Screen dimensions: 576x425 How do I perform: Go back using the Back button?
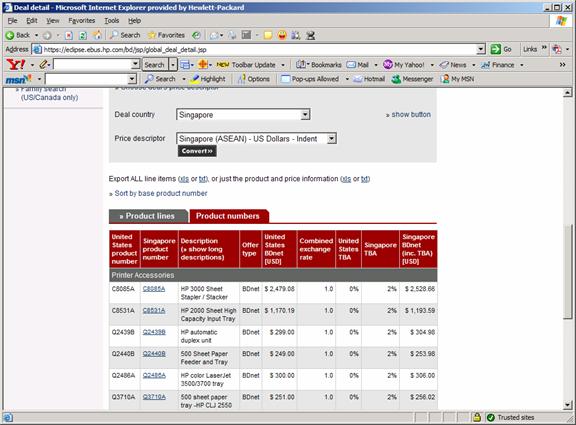18,35
